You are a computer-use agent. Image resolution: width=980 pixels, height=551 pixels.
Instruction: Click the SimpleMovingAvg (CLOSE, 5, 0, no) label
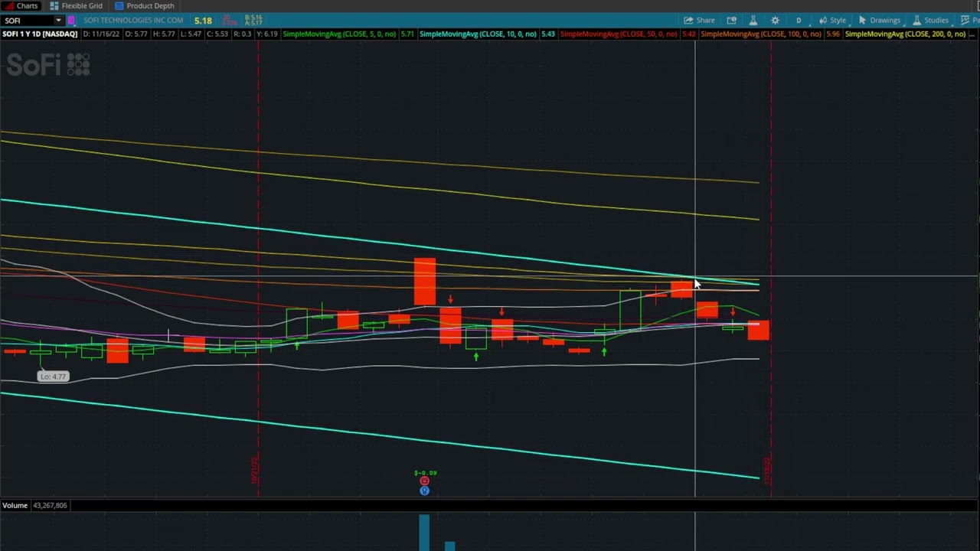(339, 34)
